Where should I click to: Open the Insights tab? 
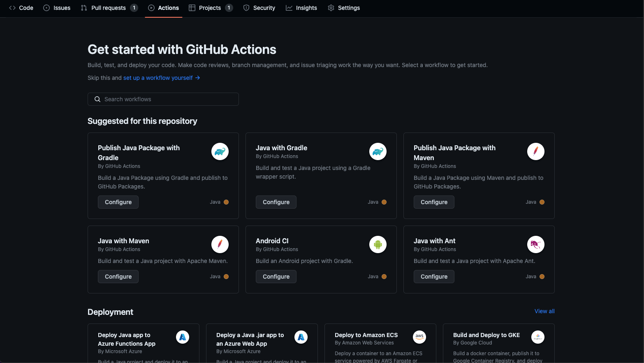(x=301, y=8)
